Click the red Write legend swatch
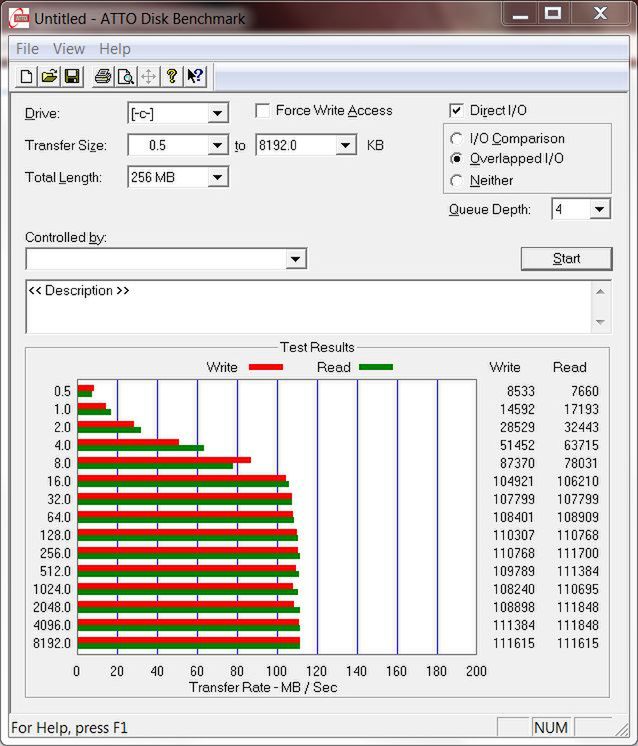The height and width of the screenshot is (746, 638). coord(266,367)
